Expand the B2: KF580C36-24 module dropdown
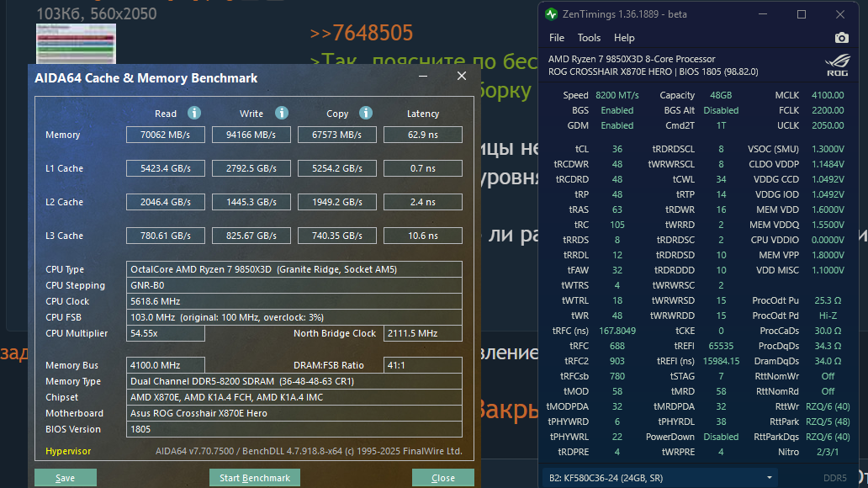 click(x=660, y=477)
